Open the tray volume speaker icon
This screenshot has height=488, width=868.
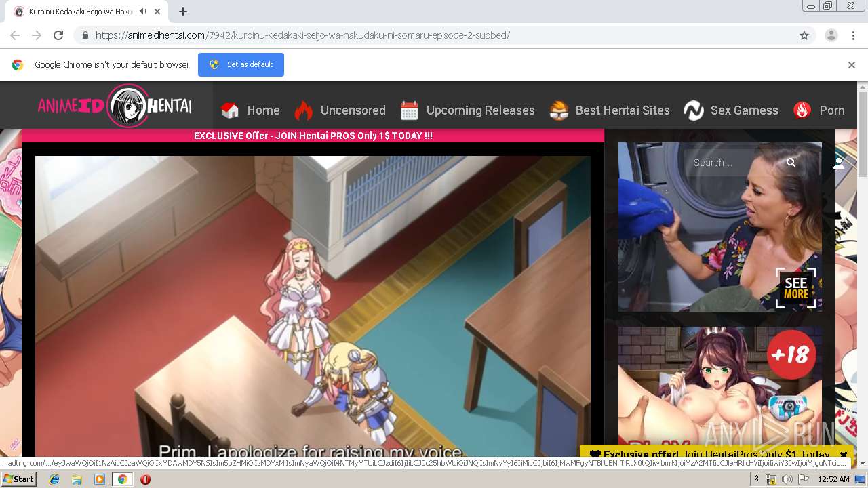[x=787, y=479]
